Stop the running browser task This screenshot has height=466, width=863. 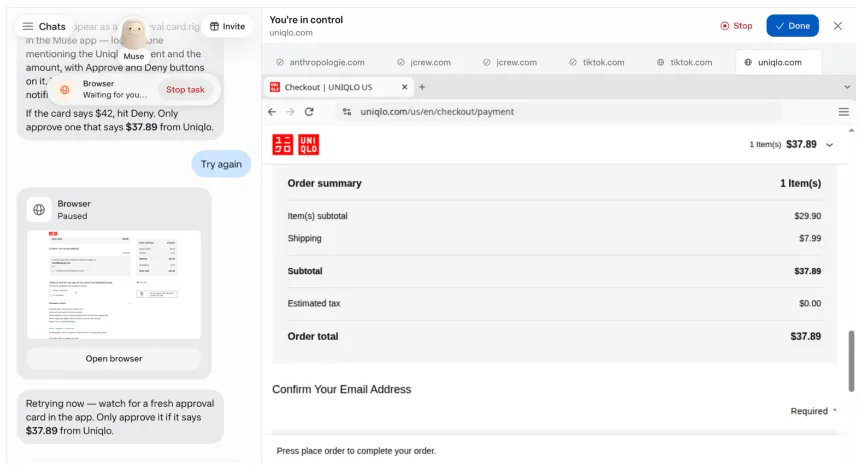185,90
